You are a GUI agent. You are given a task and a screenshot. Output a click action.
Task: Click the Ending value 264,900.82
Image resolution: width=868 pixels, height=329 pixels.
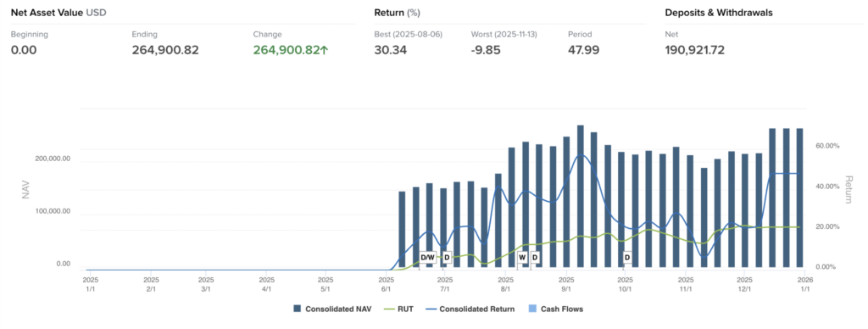point(165,50)
